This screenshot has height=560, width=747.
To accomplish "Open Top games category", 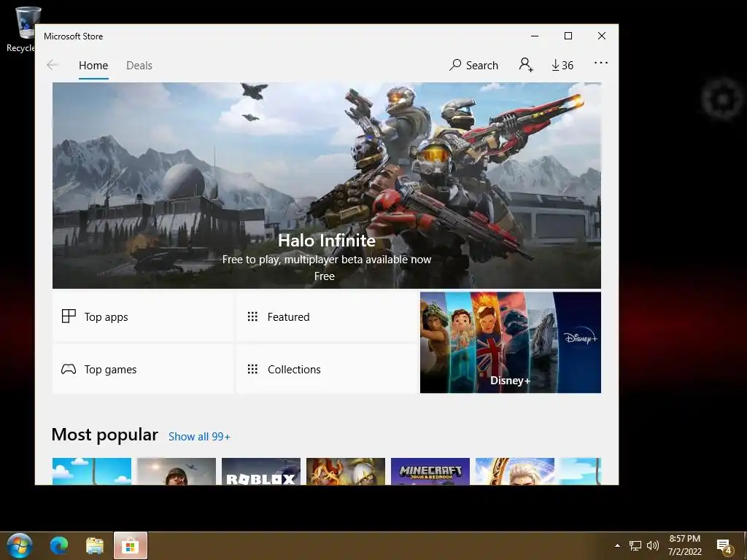I will 142,369.
